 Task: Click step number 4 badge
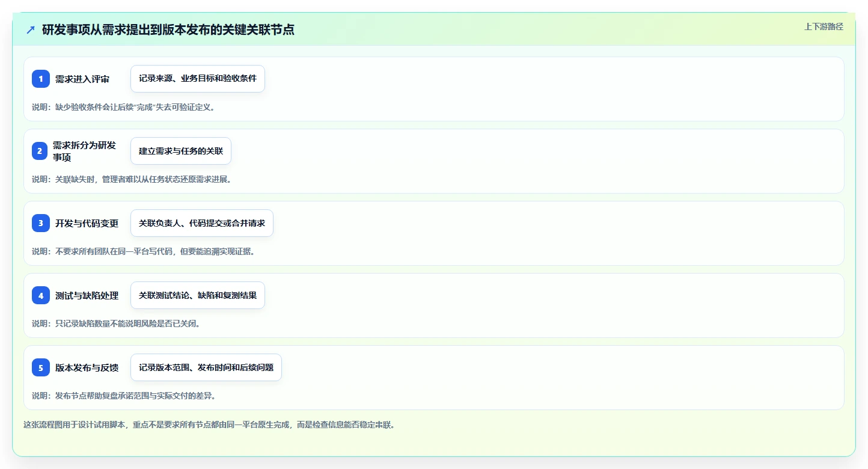coord(41,295)
